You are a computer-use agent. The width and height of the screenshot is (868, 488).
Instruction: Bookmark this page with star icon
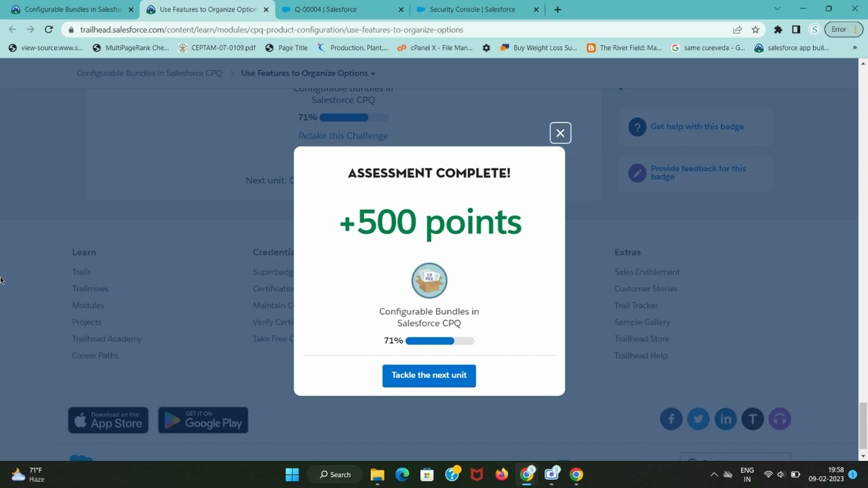pyautogui.click(x=755, y=30)
